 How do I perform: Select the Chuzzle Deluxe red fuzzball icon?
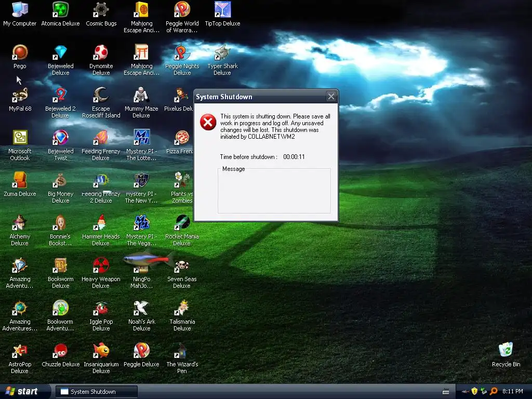[x=60, y=355]
